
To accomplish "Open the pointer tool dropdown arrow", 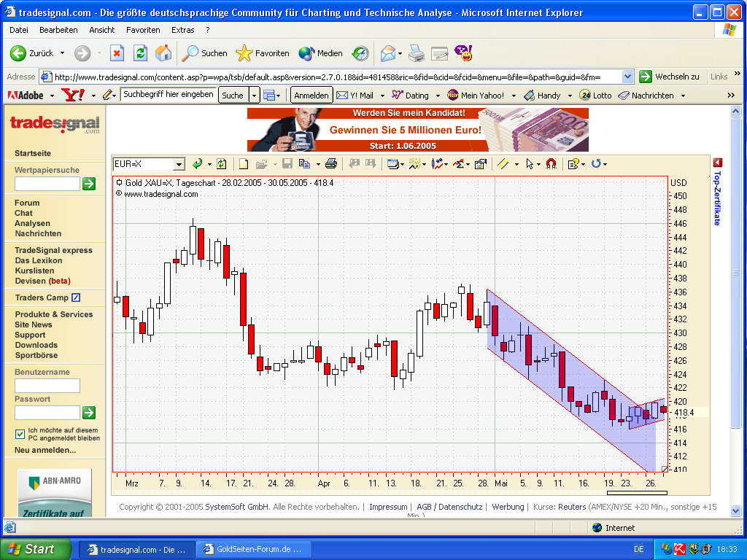I will pos(538,165).
